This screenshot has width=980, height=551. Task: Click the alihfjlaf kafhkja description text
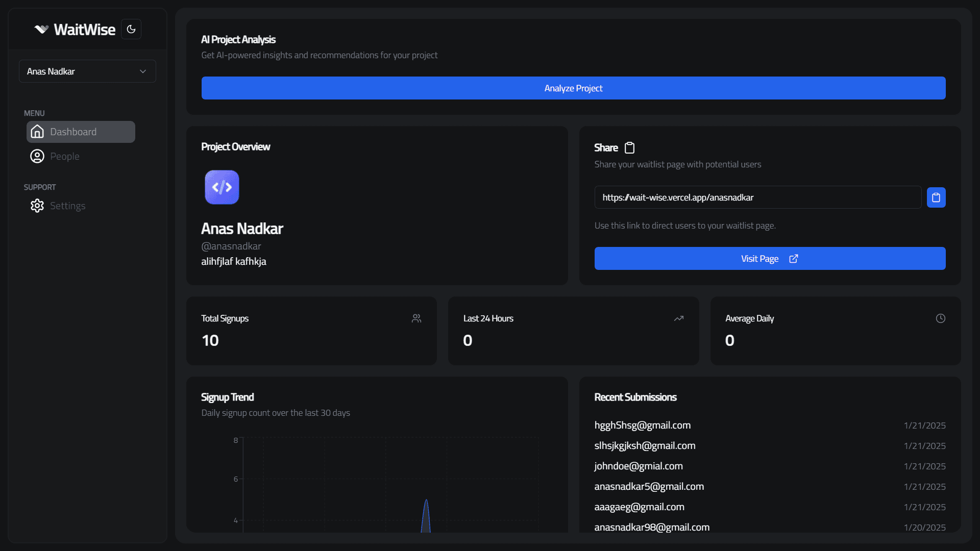[234, 261]
